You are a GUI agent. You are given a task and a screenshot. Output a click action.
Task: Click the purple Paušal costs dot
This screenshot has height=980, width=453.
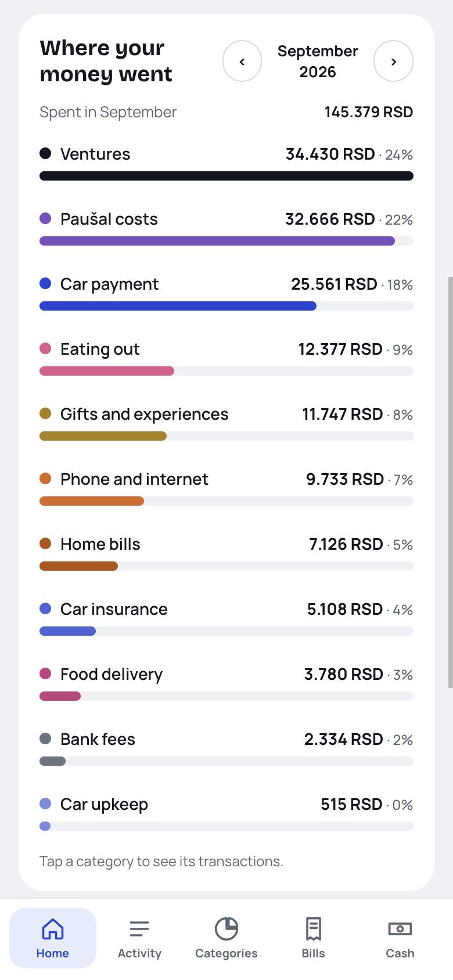click(x=45, y=218)
